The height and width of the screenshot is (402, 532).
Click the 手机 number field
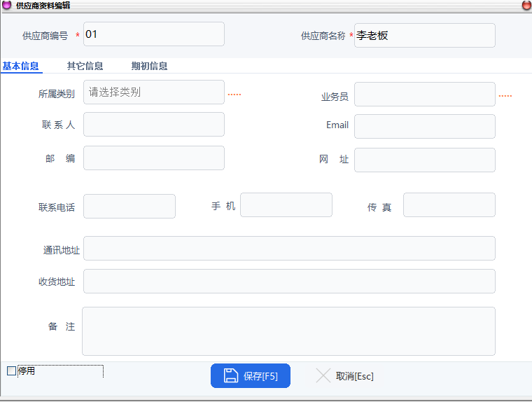pyautogui.click(x=286, y=205)
